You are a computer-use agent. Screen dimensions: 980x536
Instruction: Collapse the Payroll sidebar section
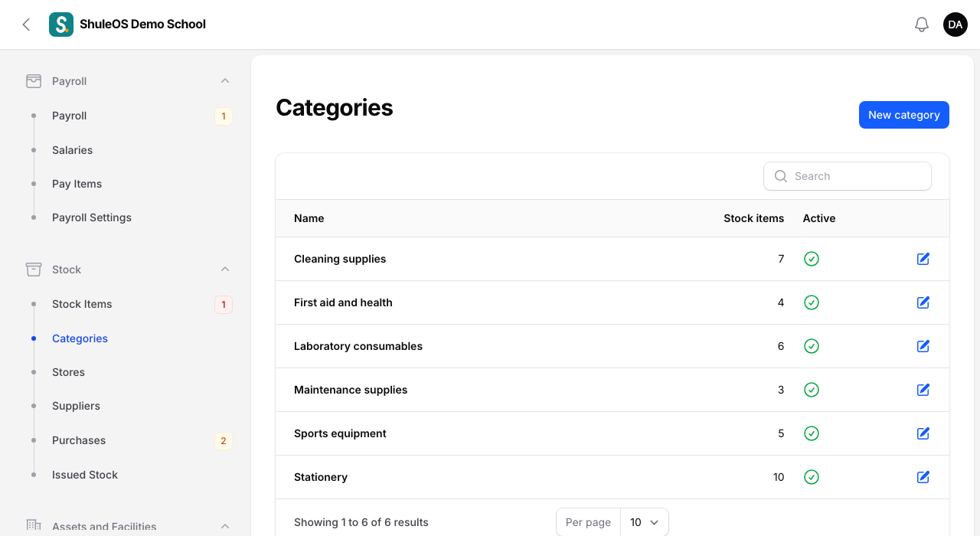(225, 81)
